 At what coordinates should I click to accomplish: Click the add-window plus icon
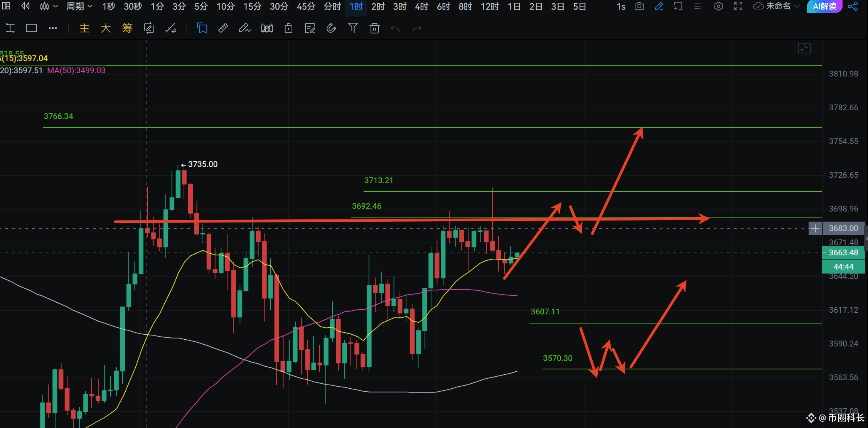(x=678, y=6)
